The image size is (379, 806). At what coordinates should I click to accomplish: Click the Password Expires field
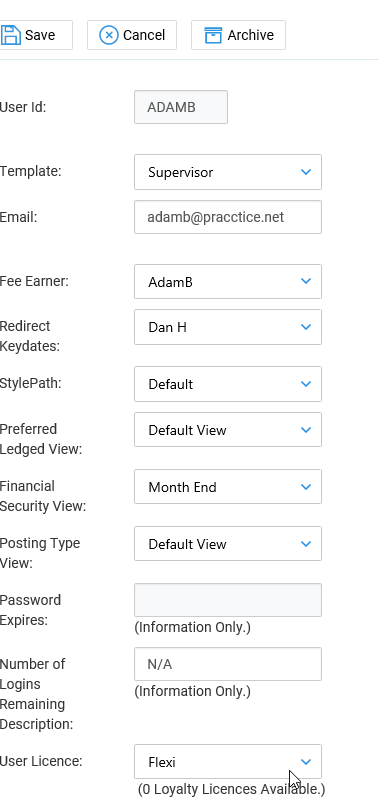point(228,600)
